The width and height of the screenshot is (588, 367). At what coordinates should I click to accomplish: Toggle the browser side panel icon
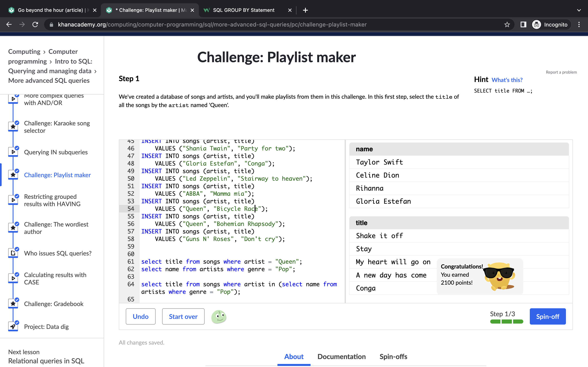coord(523,24)
